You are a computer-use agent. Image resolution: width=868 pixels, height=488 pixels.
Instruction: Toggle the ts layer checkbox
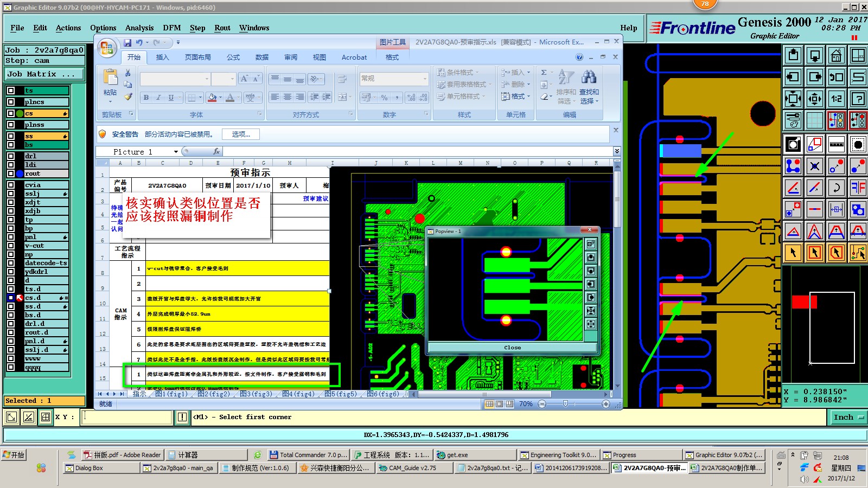coord(11,91)
